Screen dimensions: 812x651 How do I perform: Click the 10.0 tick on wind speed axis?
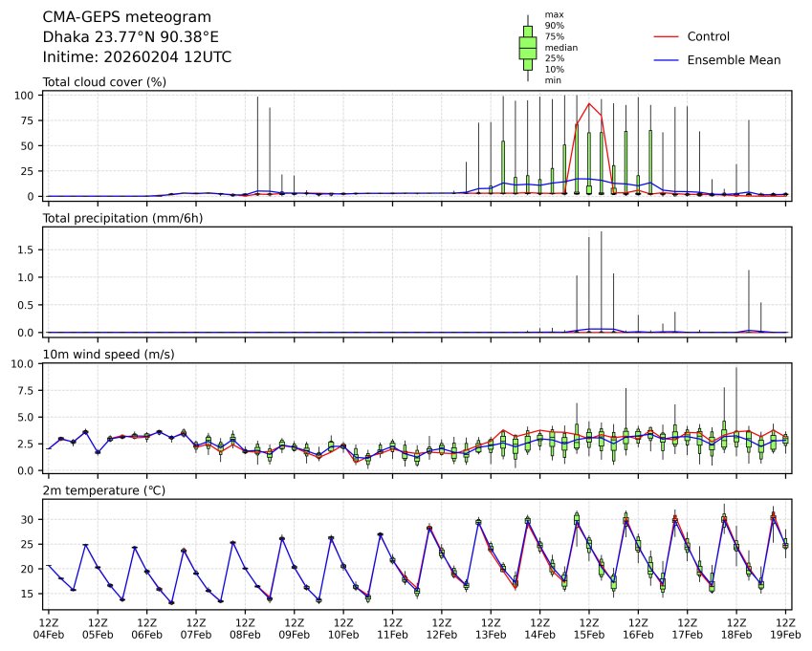pos(26,364)
